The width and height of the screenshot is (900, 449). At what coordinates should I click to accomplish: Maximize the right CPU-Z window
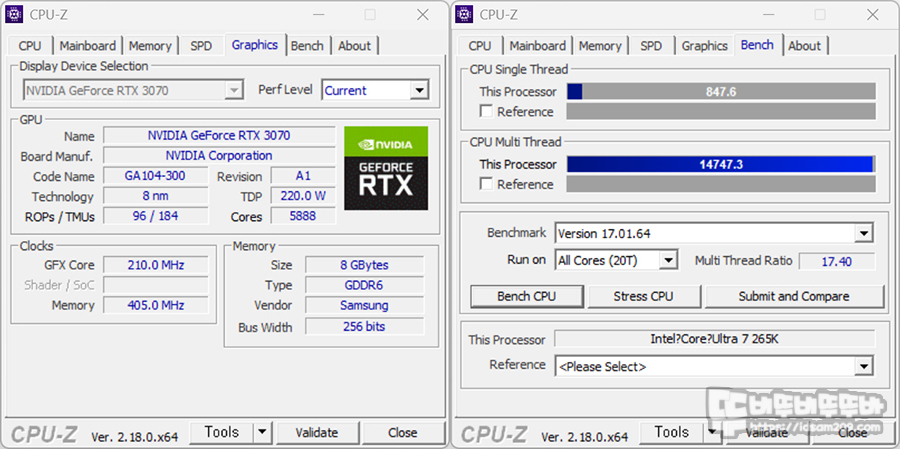(820, 14)
